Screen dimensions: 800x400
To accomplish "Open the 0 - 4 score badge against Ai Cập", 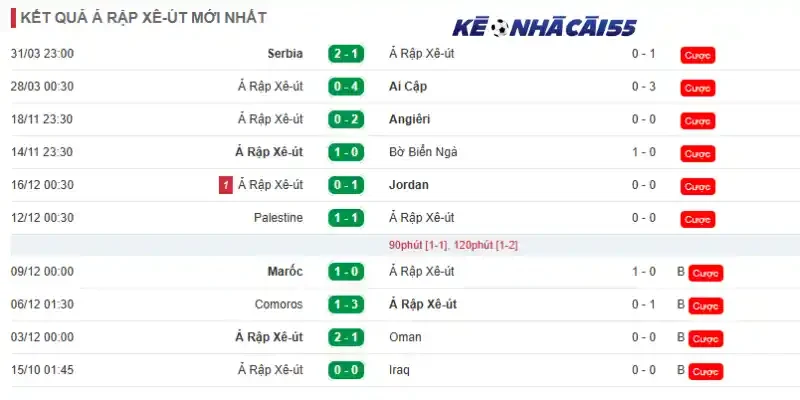I will click(x=346, y=87).
